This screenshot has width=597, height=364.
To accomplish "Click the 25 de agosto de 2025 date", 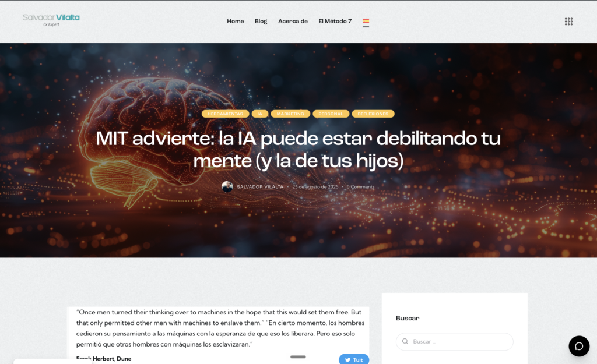I will 315,187.
